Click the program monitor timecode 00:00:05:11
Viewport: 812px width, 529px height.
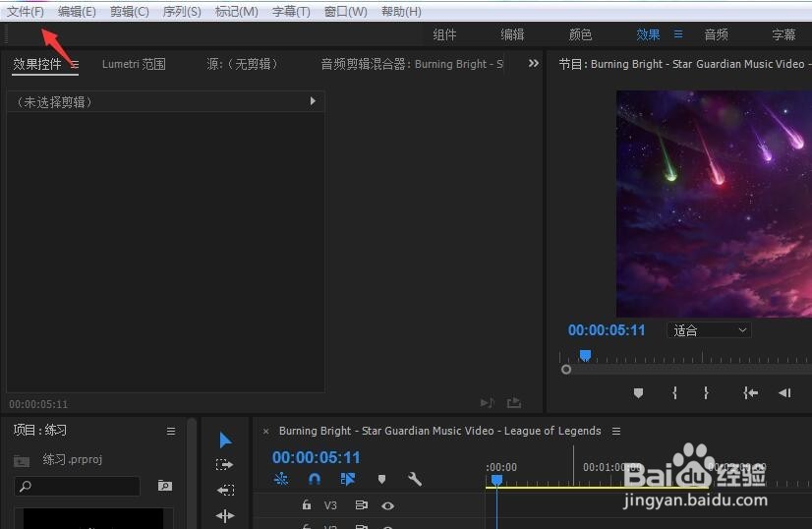point(607,330)
